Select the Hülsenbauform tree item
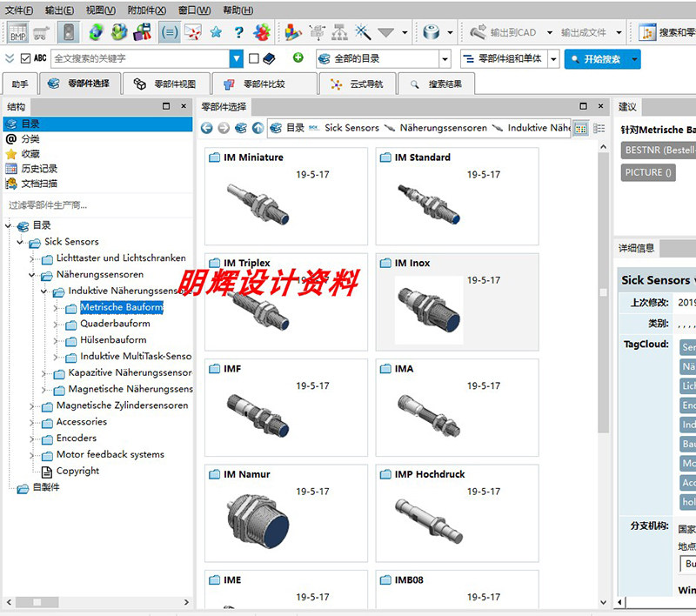Image resolution: width=696 pixels, height=616 pixels. pos(113,340)
